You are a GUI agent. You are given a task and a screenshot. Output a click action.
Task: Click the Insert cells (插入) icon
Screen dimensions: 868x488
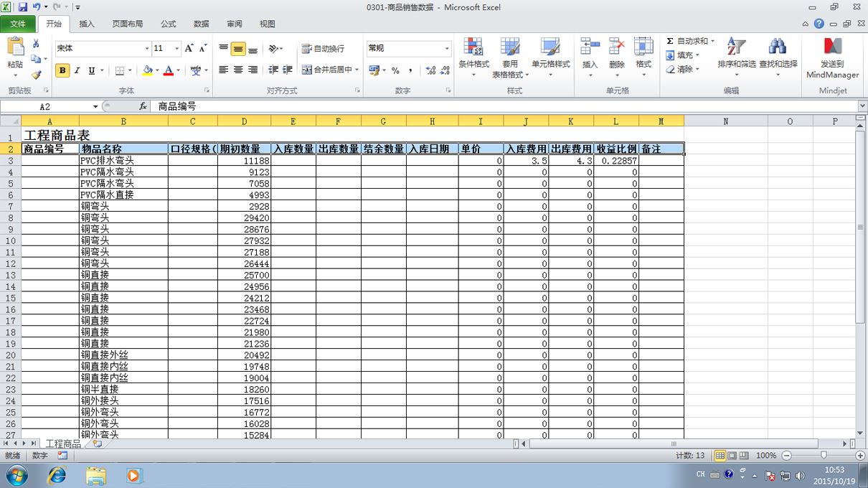[x=590, y=47]
